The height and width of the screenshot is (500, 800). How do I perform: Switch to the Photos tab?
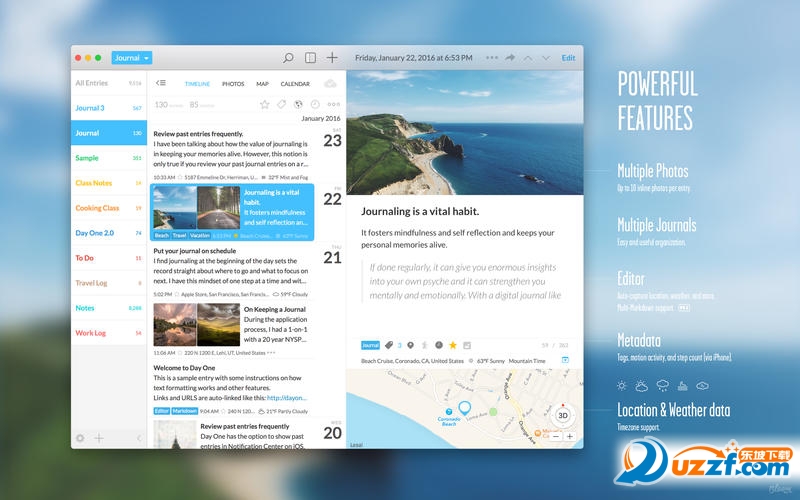coord(233,84)
